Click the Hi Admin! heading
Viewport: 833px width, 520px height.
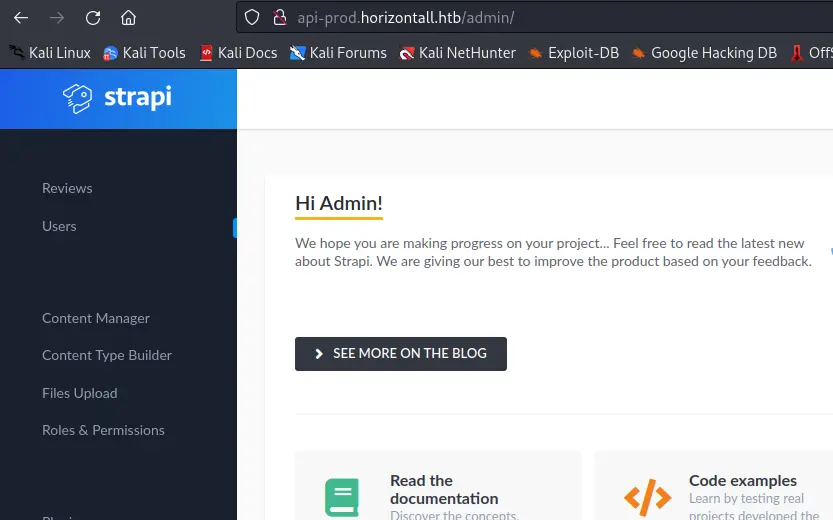(x=339, y=203)
